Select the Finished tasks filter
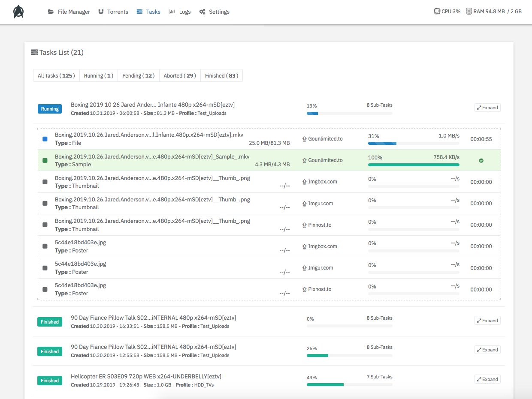Image resolution: width=532 pixels, height=399 pixels. 221,76
